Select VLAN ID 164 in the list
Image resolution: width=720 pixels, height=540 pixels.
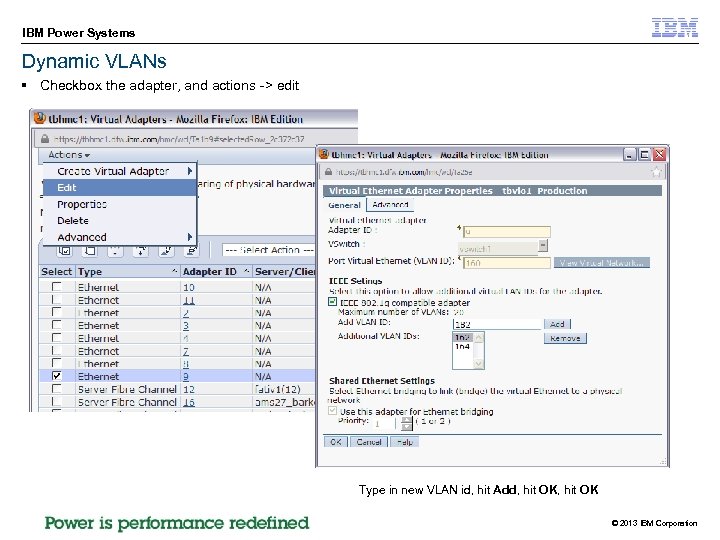click(x=462, y=347)
